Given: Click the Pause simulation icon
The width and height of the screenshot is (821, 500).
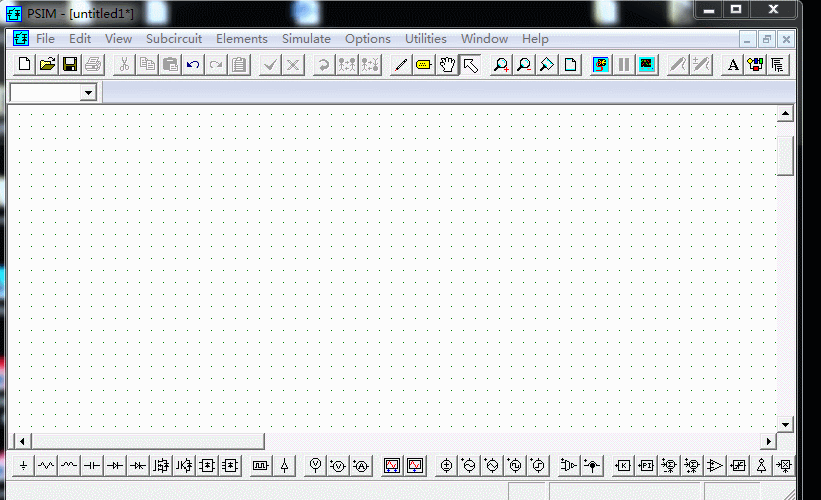Looking at the screenshot, I should click(x=624, y=65).
